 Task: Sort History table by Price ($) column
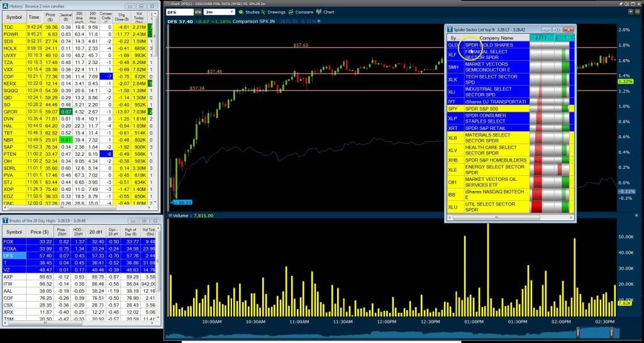[x=50, y=17]
